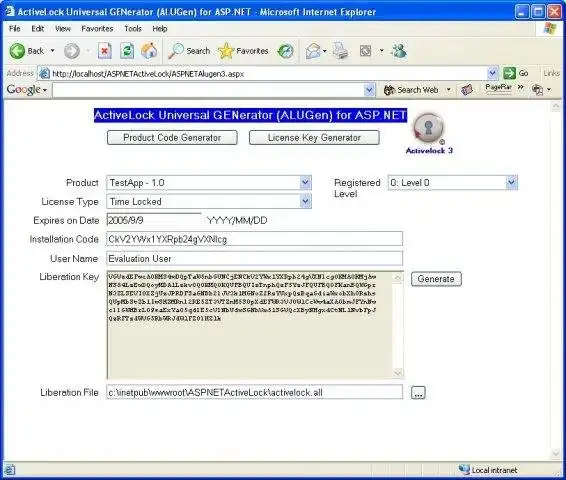This screenshot has width=566, height=480.
Task: Open the Mail envelope toolbar icon
Action: [x=313, y=51]
